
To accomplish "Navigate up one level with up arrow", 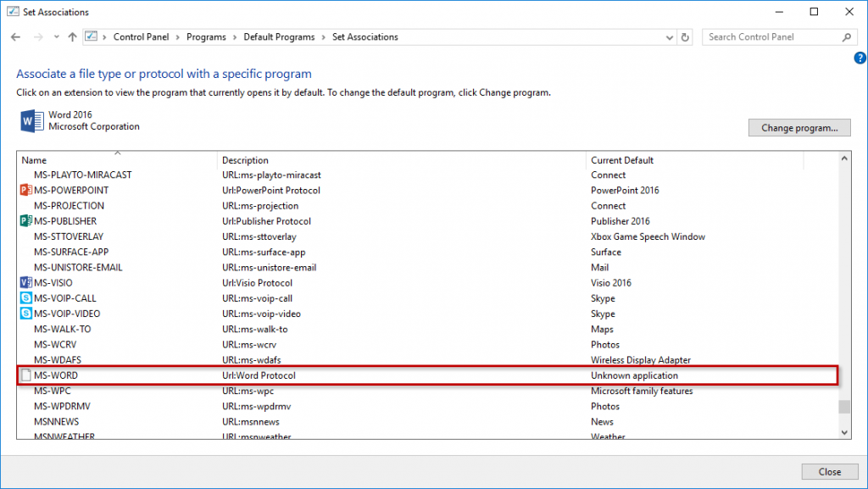I will pyautogui.click(x=72, y=37).
